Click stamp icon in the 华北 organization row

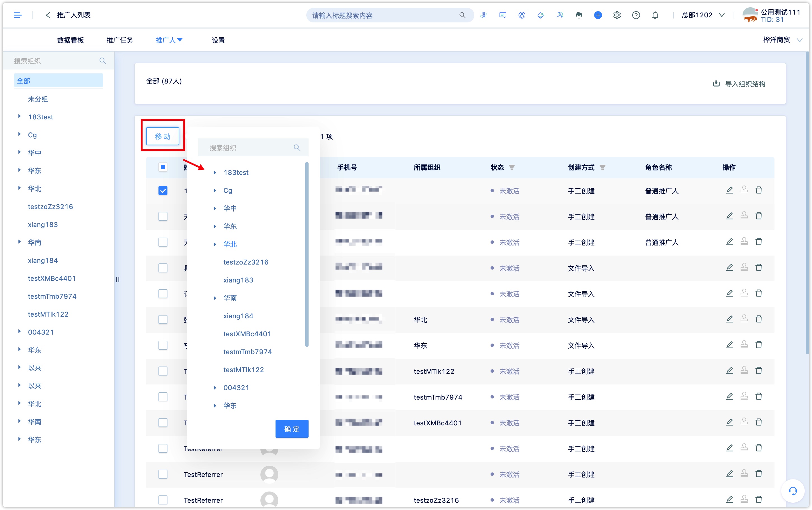coord(744,319)
